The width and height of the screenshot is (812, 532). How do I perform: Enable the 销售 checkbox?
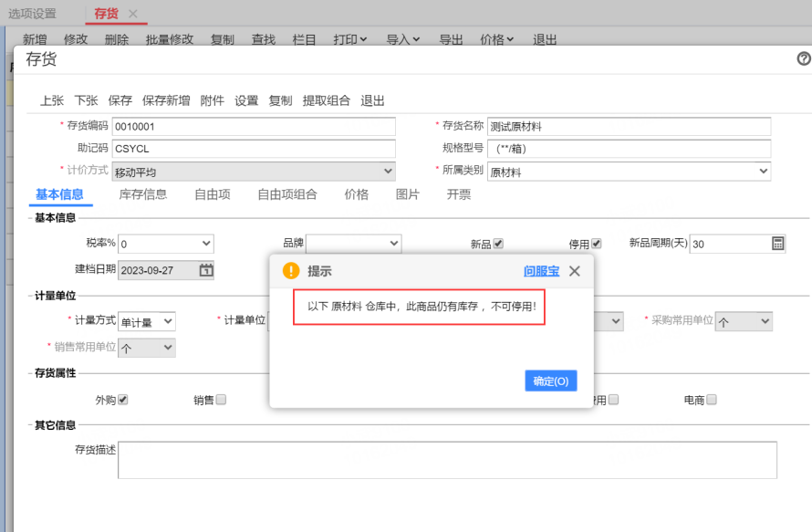click(x=221, y=400)
